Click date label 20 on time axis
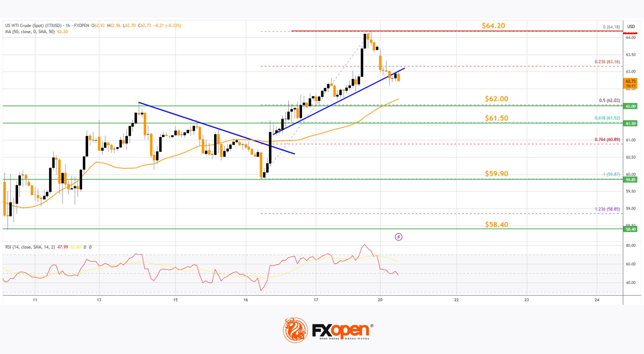Screen dimensions: 644x354 pos(380,300)
